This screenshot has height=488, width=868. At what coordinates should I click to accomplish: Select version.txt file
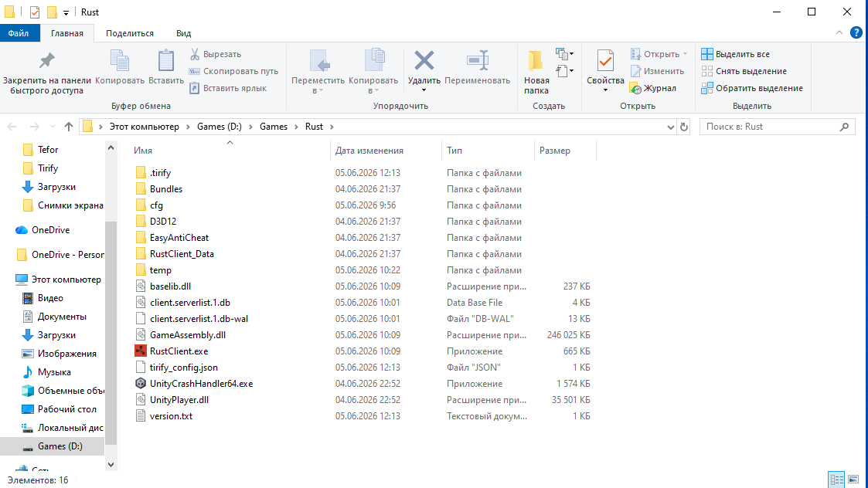coord(171,416)
